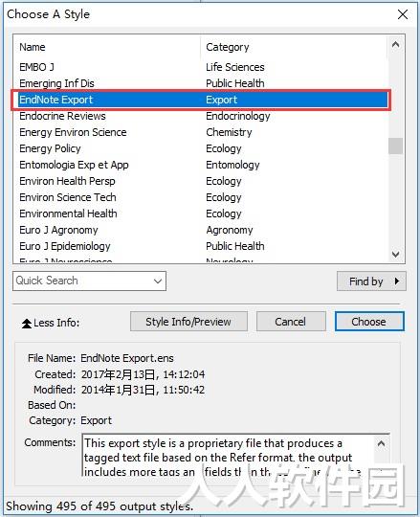Select the Environ Health Persp style

tap(67, 181)
